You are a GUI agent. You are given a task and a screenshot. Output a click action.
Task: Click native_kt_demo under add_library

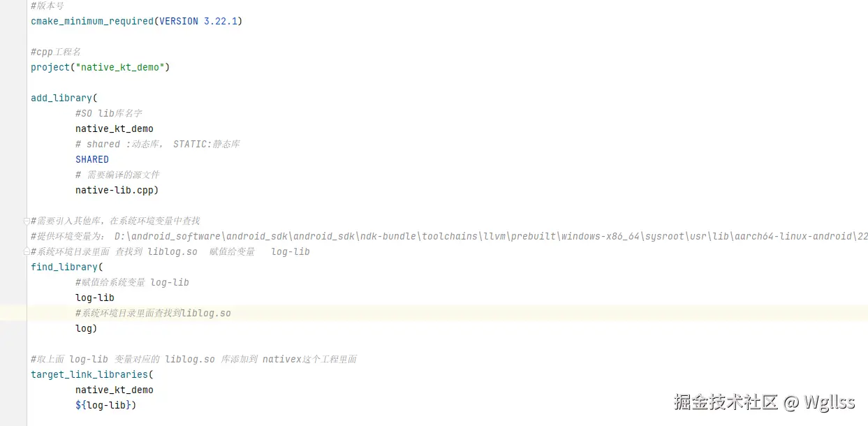click(115, 128)
